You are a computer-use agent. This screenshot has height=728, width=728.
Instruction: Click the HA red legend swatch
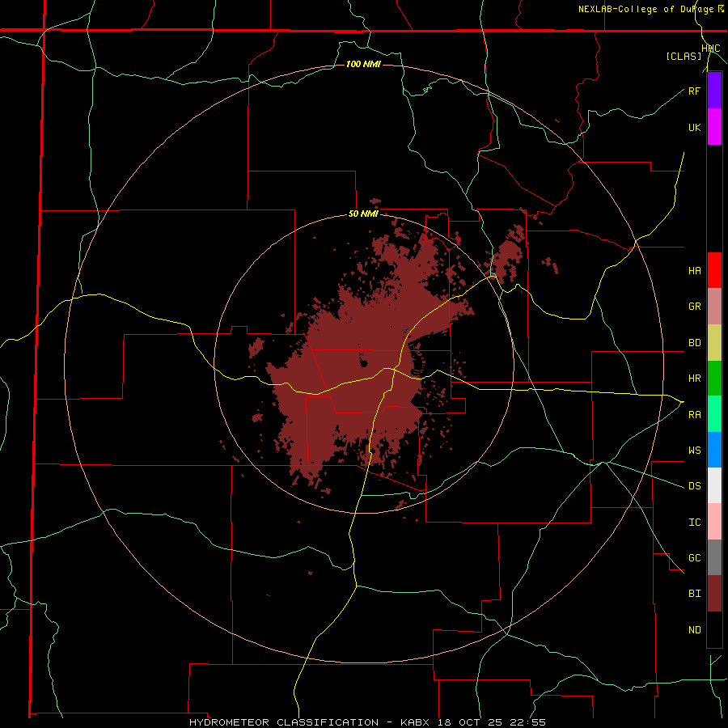click(x=714, y=270)
